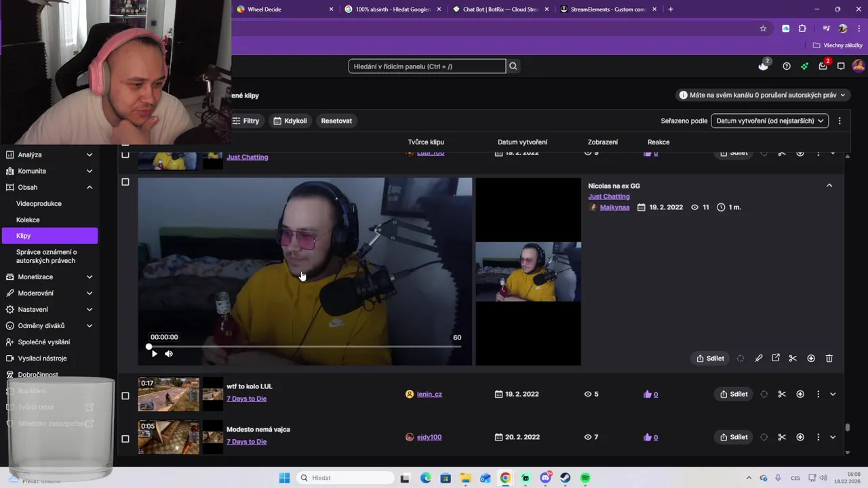
Task: Open the green sparkle icon in header
Action: click(x=804, y=66)
